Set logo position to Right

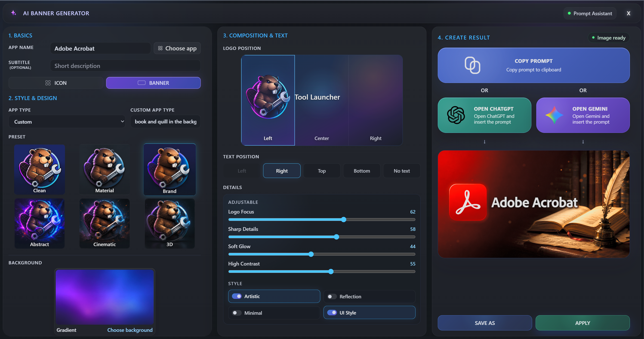click(x=376, y=100)
